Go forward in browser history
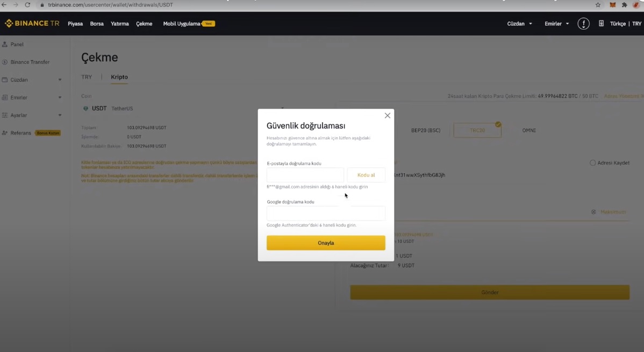644x352 pixels. point(16,5)
